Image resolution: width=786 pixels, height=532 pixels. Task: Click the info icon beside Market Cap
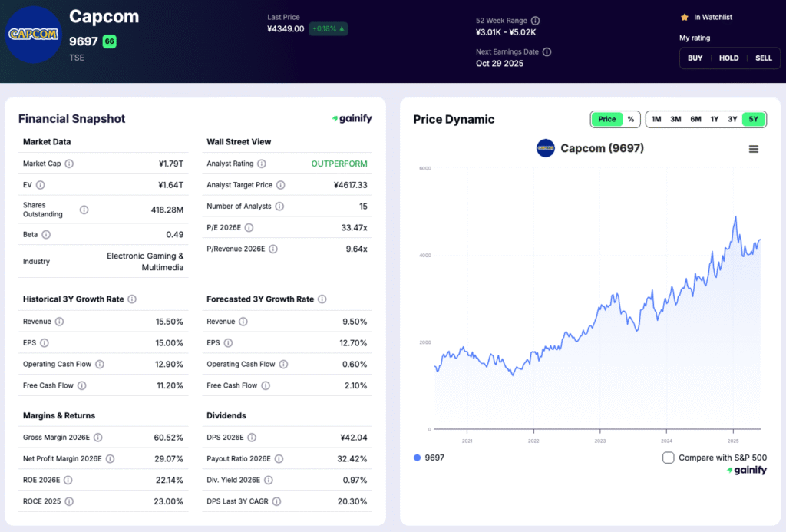click(x=69, y=164)
